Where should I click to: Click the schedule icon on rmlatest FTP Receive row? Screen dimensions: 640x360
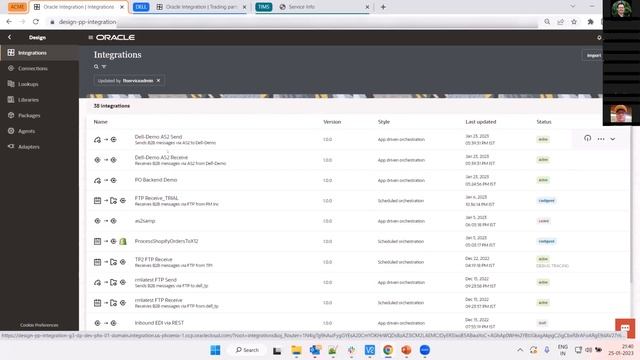[97, 302]
